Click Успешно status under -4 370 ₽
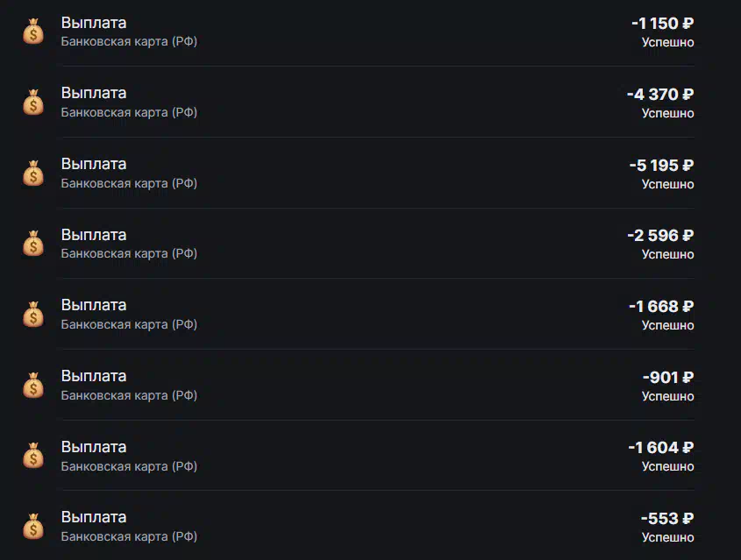The height and width of the screenshot is (560, 741). (667, 113)
